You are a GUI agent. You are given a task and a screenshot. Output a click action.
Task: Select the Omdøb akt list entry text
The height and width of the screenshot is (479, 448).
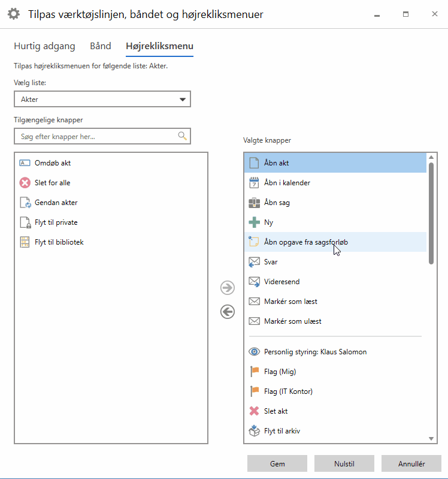click(x=53, y=163)
